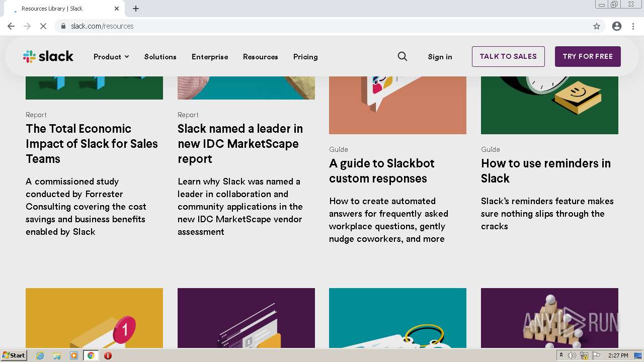Click the taskbar clock showing 2:27 PM
Screen dimensions: 644x362
click(x=618, y=355)
